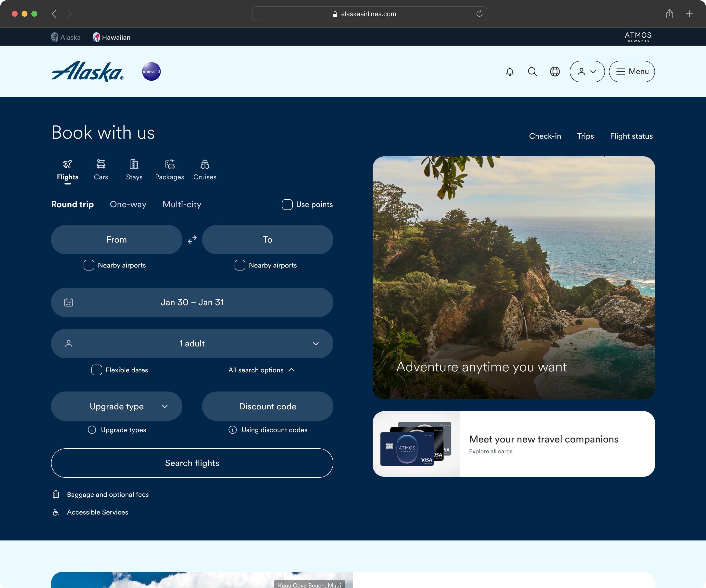Viewport: 706px width, 588px height.
Task: Select the Cruises ship icon
Action: (205, 164)
